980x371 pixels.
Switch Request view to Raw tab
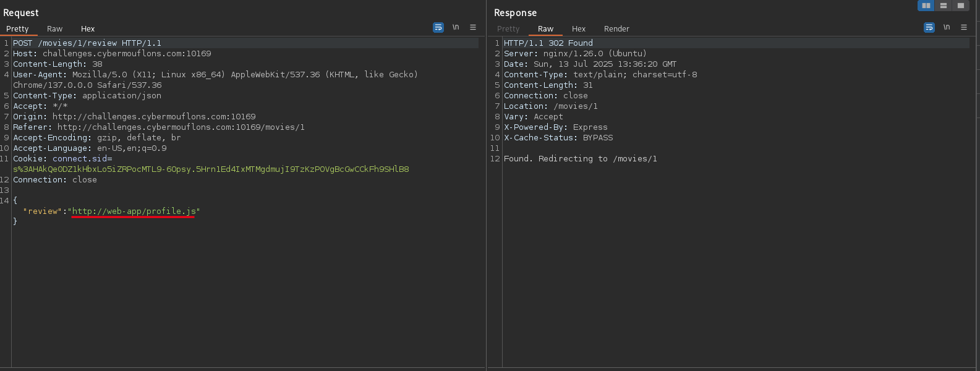coord(54,29)
